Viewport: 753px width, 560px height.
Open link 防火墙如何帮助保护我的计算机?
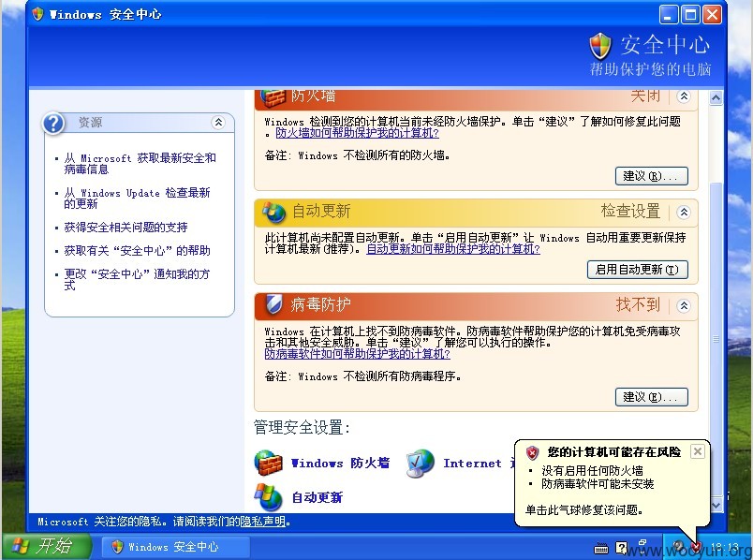tap(357, 133)
